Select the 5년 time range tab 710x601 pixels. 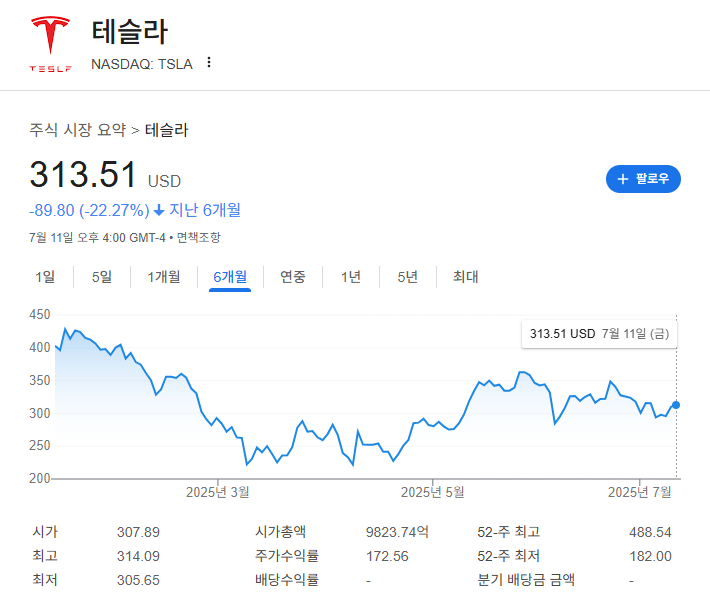pos(408,277)
